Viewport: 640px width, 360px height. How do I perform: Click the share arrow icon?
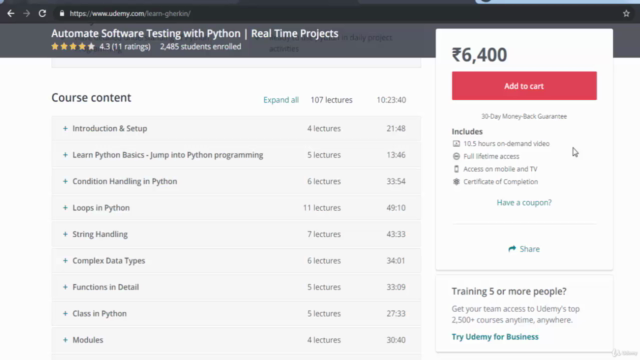[512, 249]
